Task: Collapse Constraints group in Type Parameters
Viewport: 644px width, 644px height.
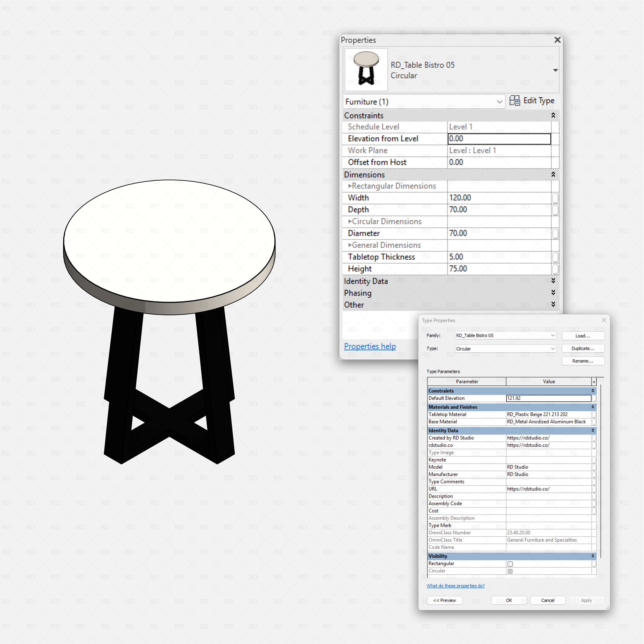Action: point(593,391)
